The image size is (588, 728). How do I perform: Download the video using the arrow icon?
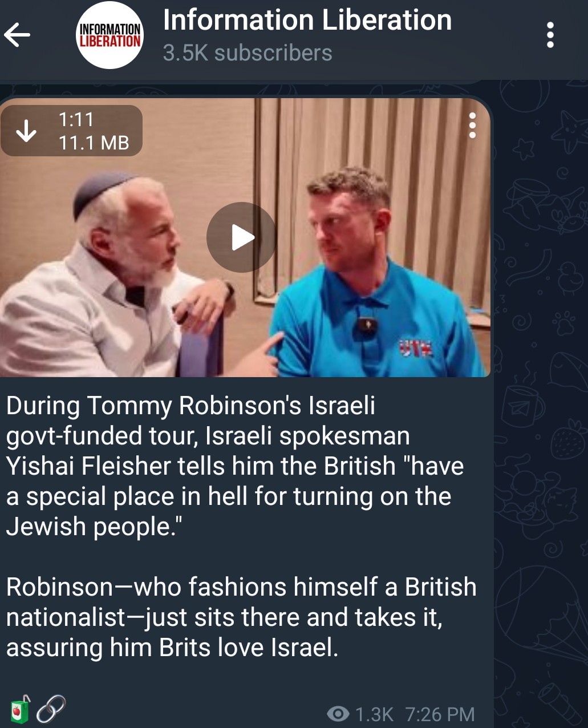(x=26, y=131)
